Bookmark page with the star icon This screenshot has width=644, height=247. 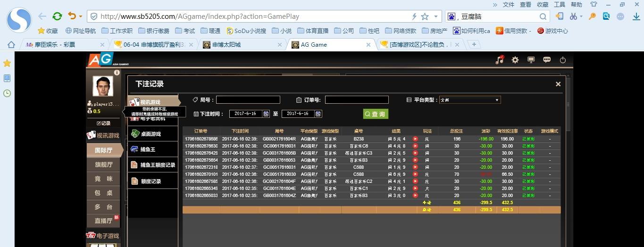425,16
